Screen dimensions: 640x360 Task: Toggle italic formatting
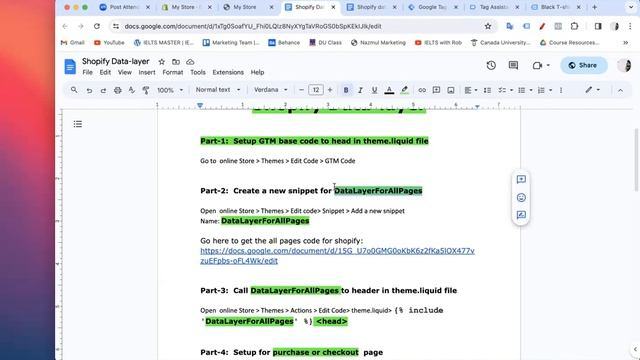coord(360,90)
